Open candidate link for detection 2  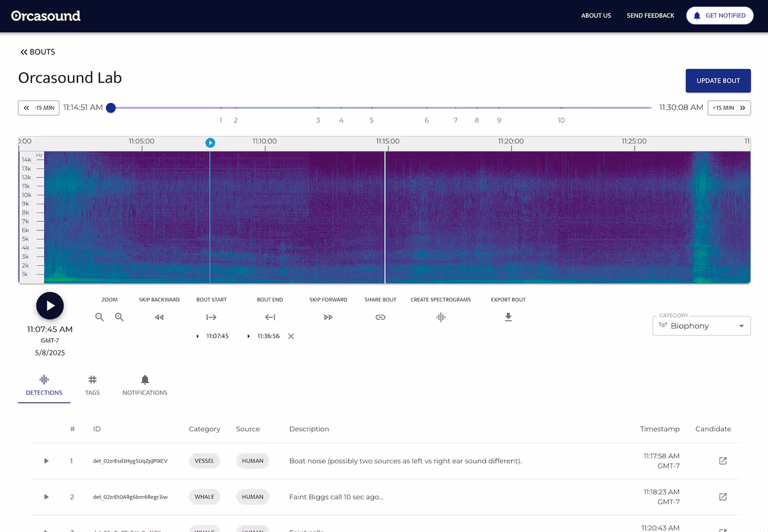pos(723,497)
